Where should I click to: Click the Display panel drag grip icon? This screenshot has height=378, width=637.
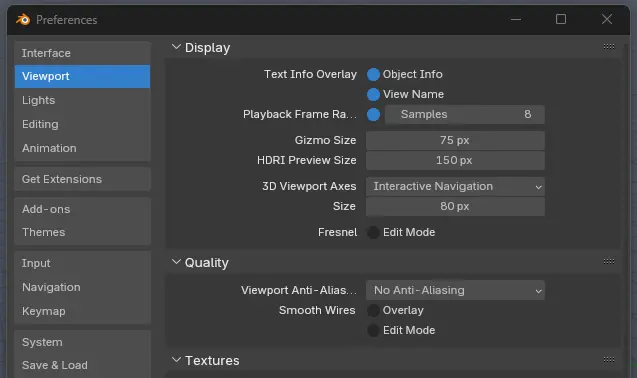(609, 46)
